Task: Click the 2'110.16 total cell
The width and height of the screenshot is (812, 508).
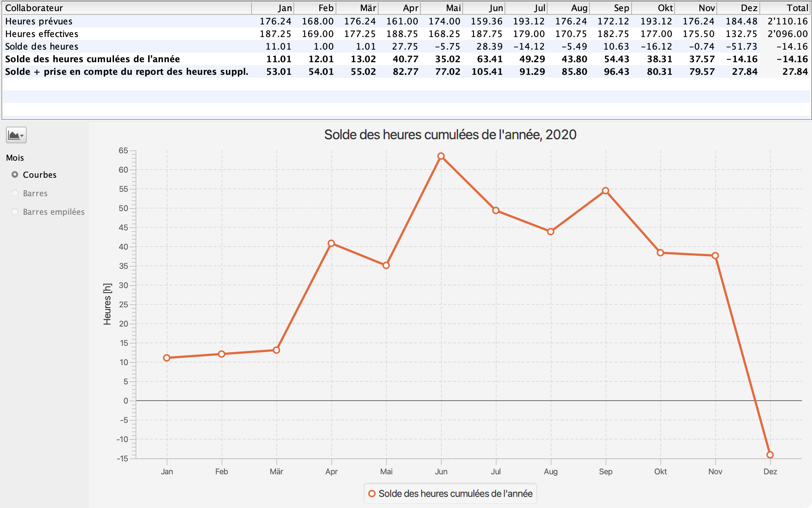Action: point(788,21)
